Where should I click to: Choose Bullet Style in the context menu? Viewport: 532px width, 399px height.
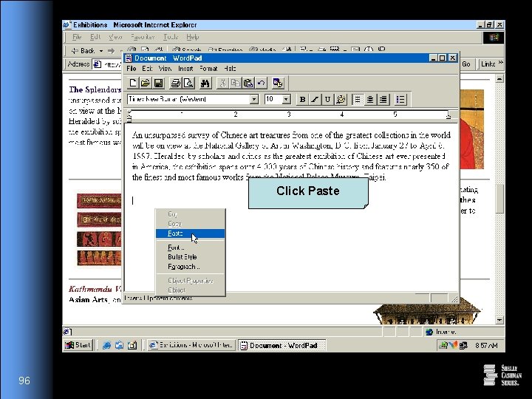click(x=191, y=257)
